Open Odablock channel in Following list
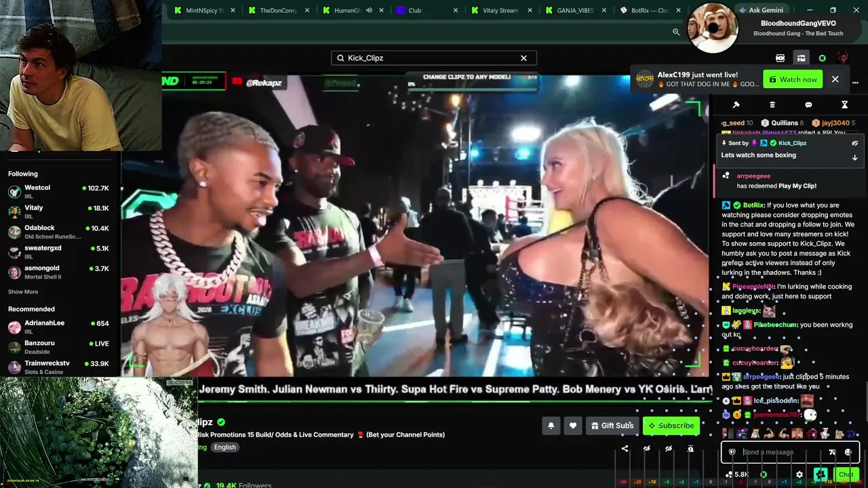Image resolution: width=868 pixels, height=488 pixels. point(58,232)
